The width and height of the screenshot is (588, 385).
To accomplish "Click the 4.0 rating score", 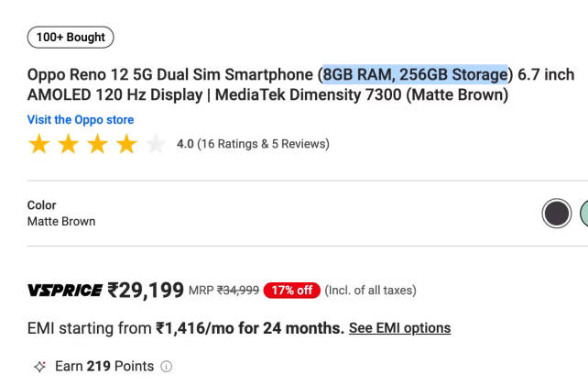I will click(x=185, y=144).
